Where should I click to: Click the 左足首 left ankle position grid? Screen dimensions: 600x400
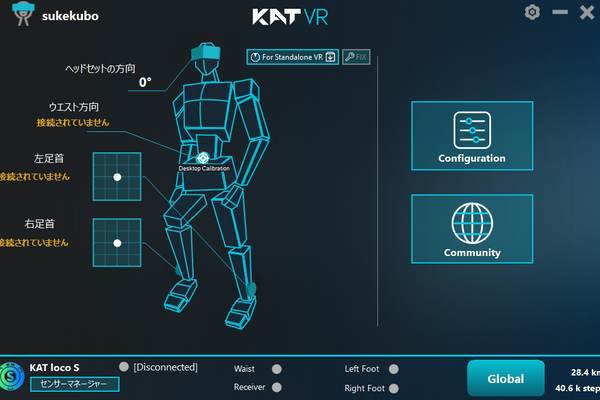click(x=117, y=176)
